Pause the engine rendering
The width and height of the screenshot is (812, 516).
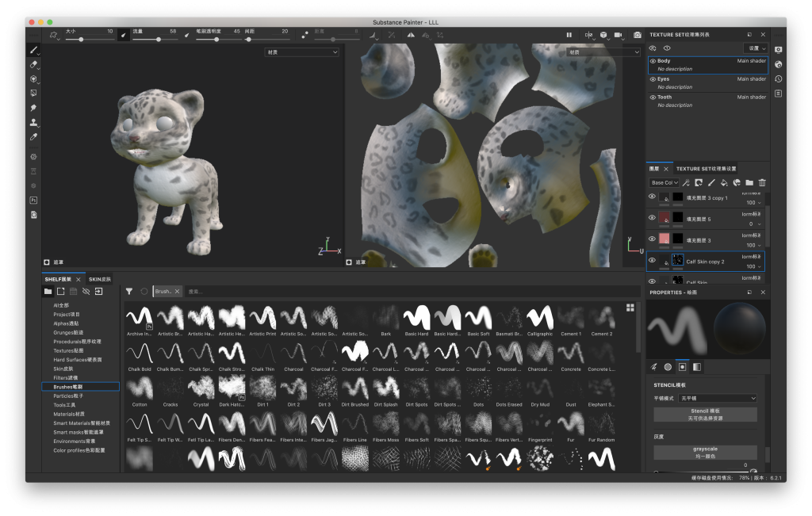(569, 35)
